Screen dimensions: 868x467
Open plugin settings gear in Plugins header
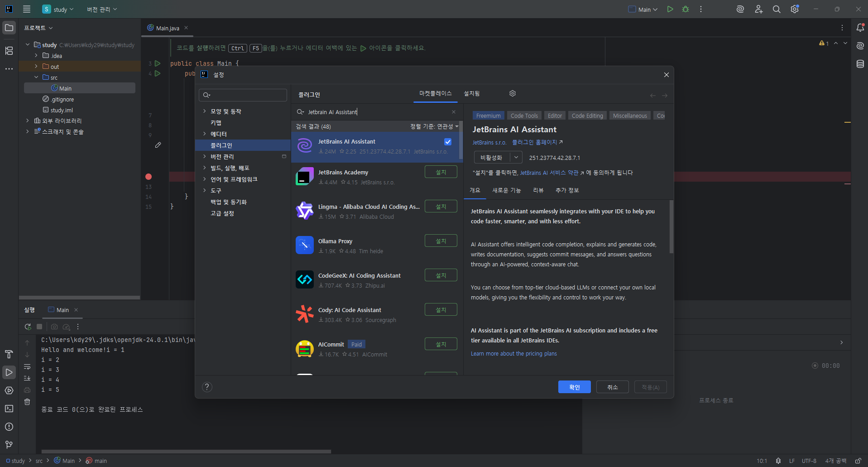[x=513, y=93]
